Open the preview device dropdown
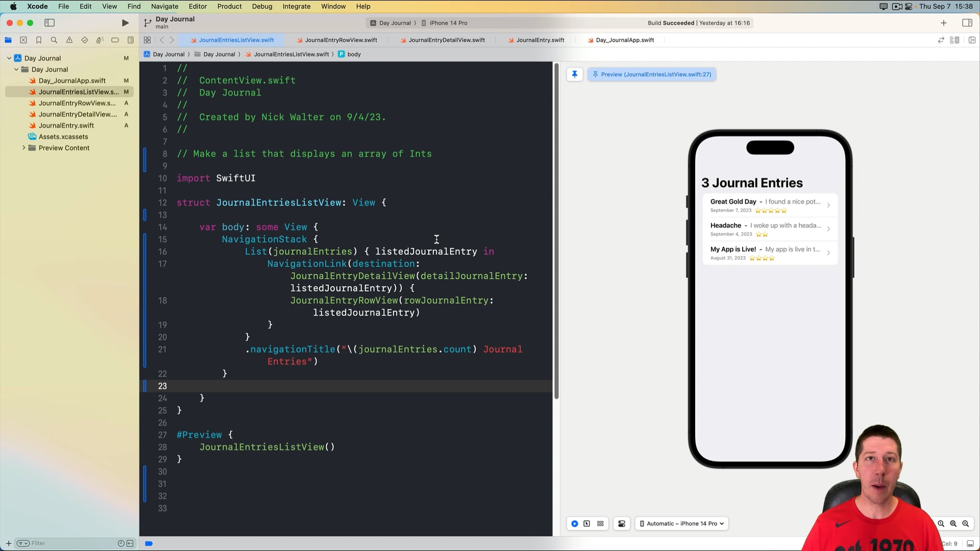 point(682,523)
